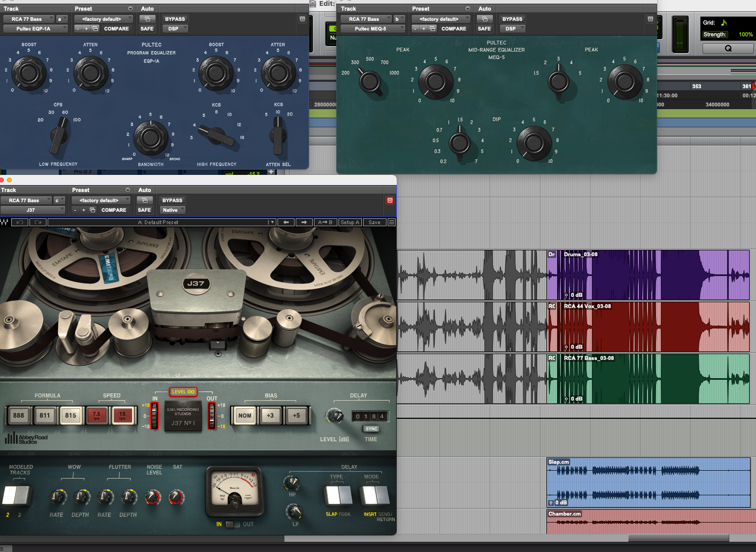Click the Abbey Road Studios logo
The height and width of the screenshot is (552, 756).
26,439
